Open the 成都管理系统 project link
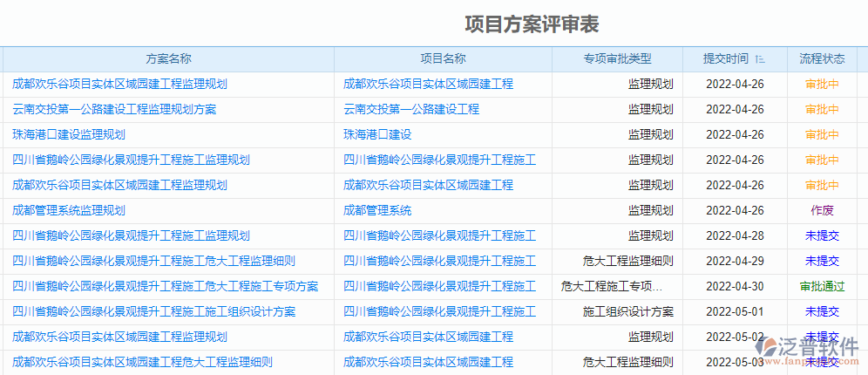868x375 pixels. 377,210
